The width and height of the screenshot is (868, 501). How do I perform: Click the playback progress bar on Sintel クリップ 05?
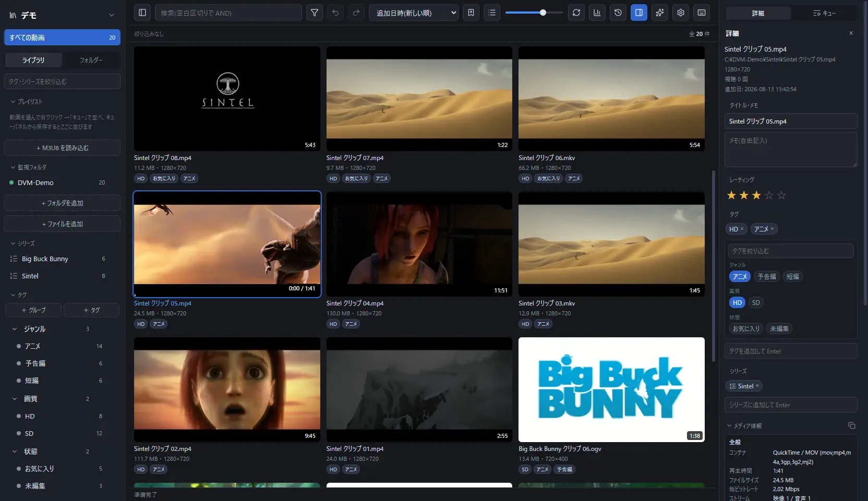click(227, 295)
